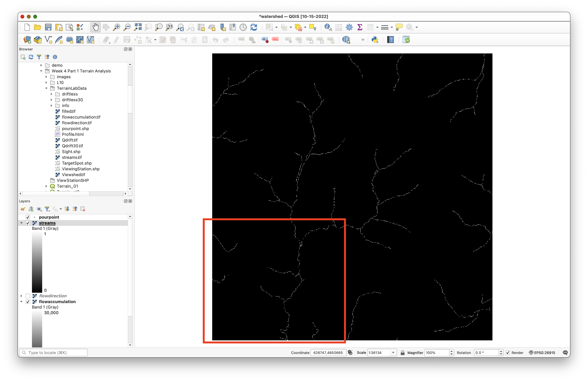The image size is (588, 381).
Task: Refresh the Browser panel
Action: pos(31,57)
